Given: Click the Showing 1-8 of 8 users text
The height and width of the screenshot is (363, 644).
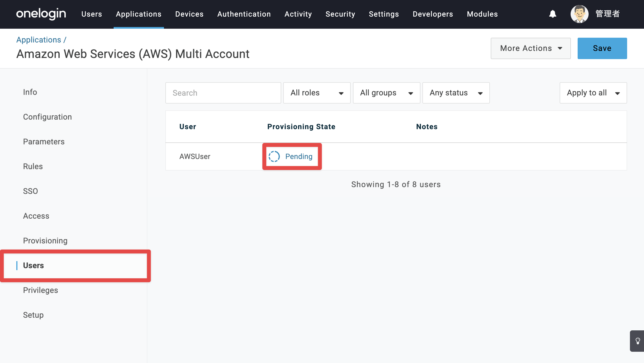Looking at the screenshot, I should [396, 184].
